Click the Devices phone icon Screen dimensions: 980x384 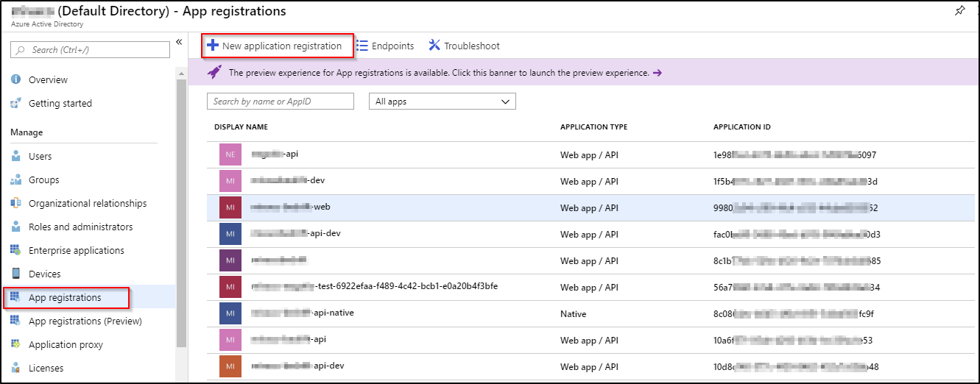click(x=15, y=274)
